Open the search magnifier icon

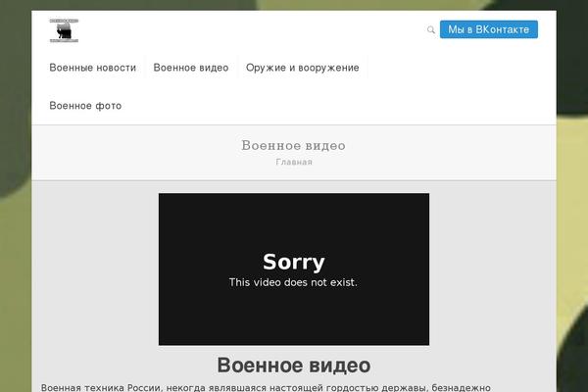(x=431, y=29)
